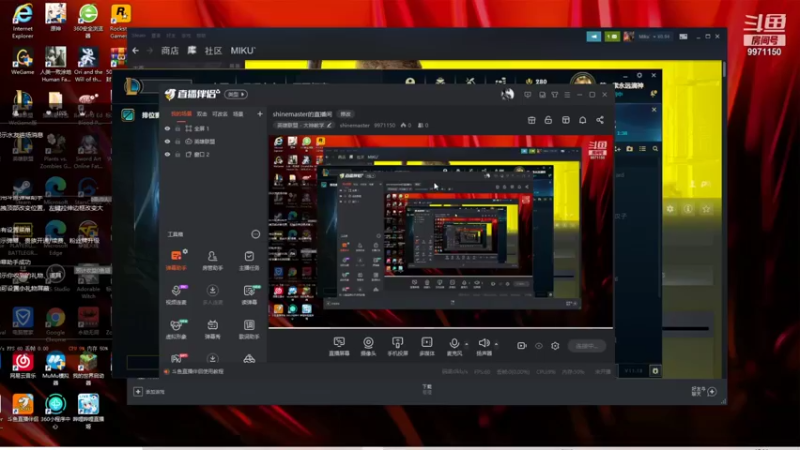
Task: Edit the stream category with pencil icon
Action: [330, 125]
